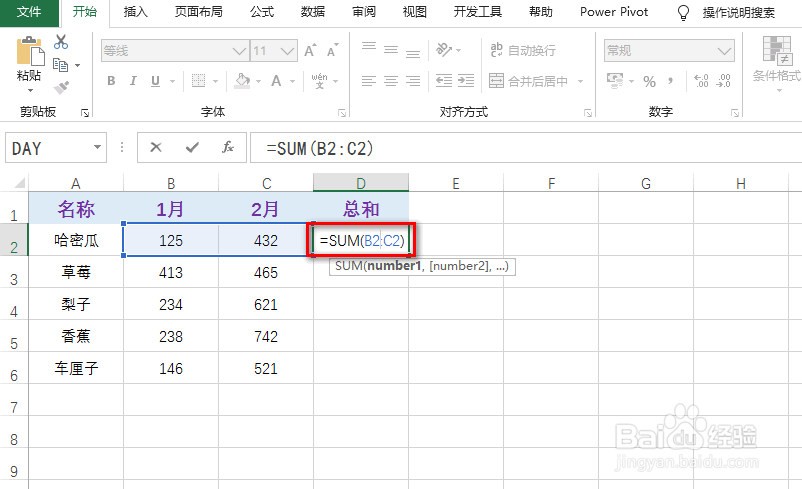Increase decimal places
Image resolution: width=802 pixels, height=489 pixels.
(701, 81)
